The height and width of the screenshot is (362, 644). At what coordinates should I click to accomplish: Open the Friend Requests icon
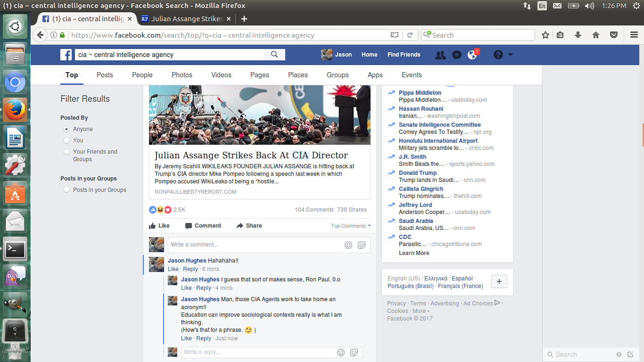(x=440, y=55)
